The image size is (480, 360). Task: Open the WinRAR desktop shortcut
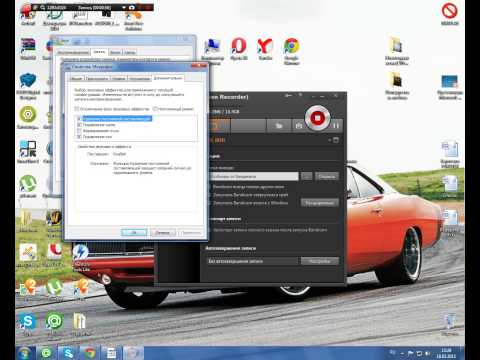28,49
